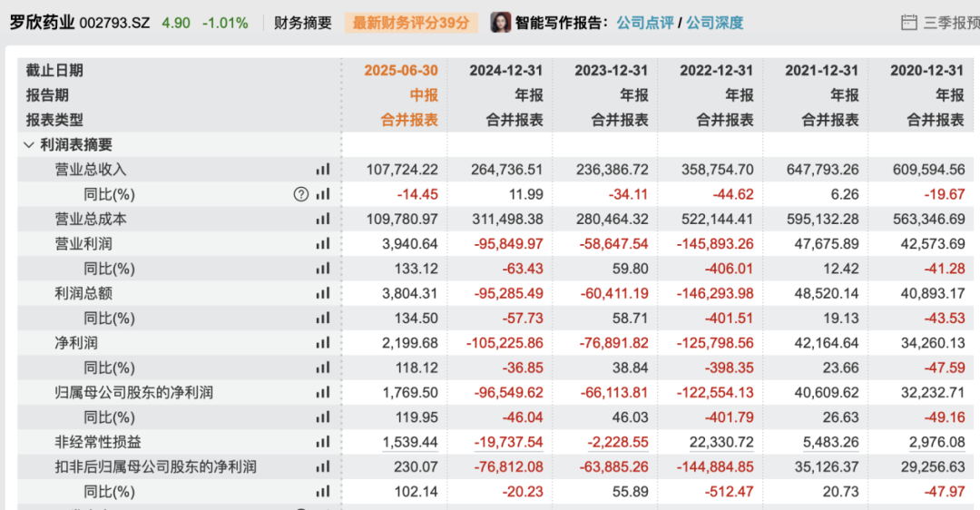Open the 三季报预 tab
The image size is (980, 510).
[x=950, y=23]
